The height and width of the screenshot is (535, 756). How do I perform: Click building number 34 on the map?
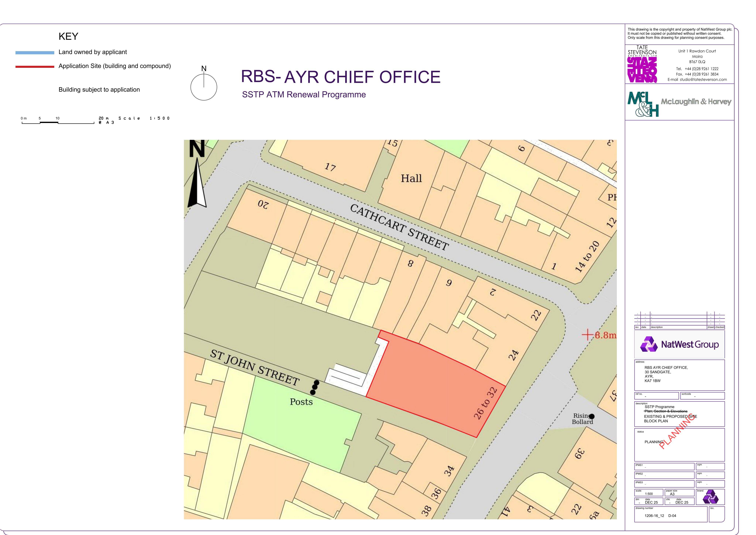point(449,471)
